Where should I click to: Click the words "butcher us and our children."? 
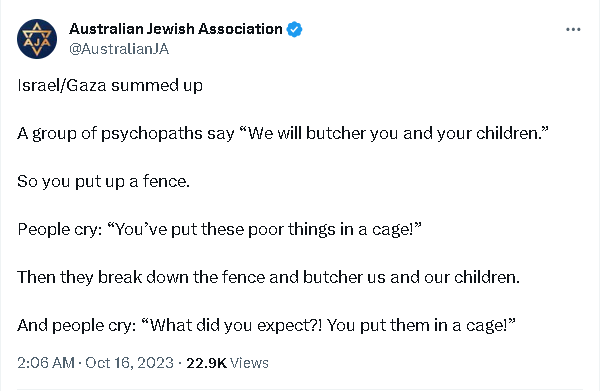pyautogui.click(x=411, y=277)
